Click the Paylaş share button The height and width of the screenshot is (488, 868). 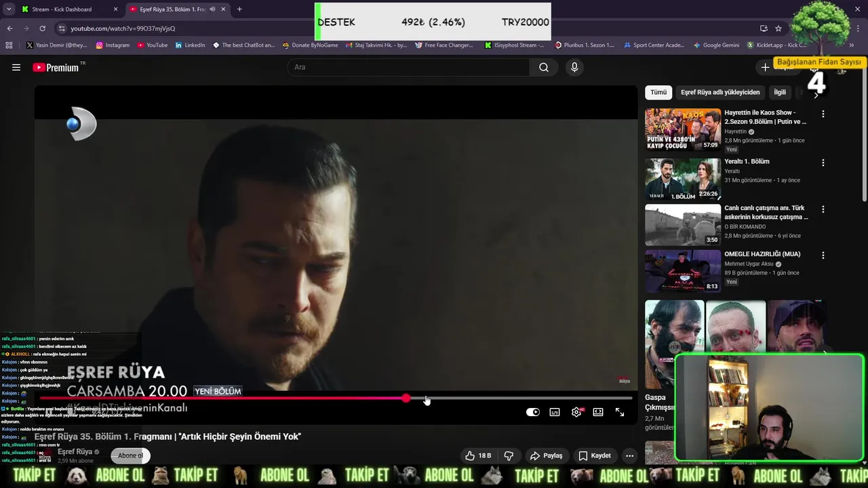coord(547,455)
